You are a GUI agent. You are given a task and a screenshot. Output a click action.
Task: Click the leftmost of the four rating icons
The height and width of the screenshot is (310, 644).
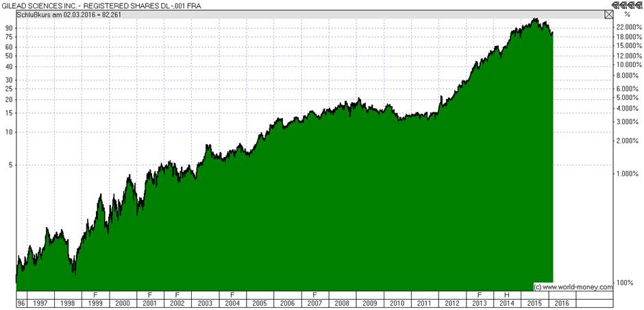(615, 5)
